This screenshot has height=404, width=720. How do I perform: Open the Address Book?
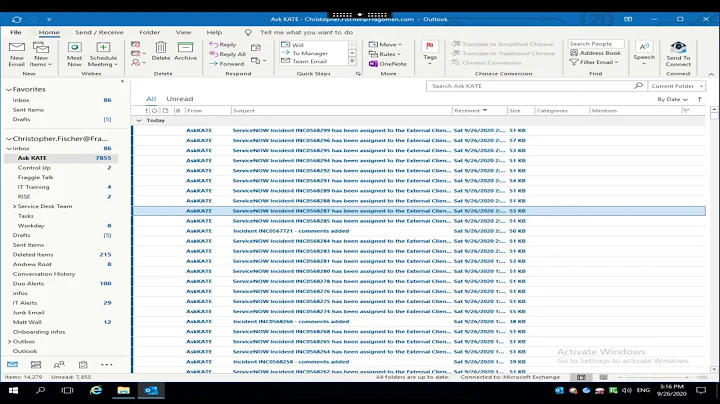(596, 53)
